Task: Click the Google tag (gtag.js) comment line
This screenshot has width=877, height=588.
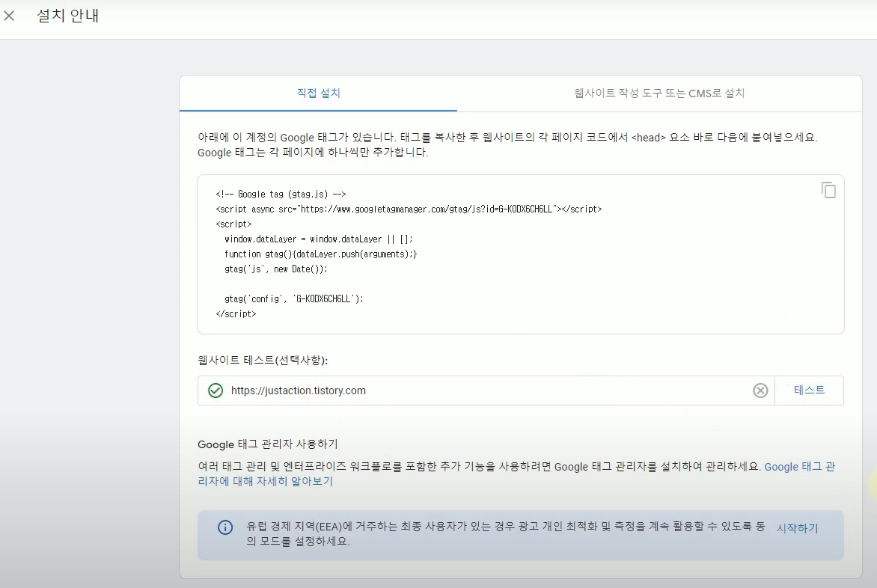Action: [x=281, y=195]
